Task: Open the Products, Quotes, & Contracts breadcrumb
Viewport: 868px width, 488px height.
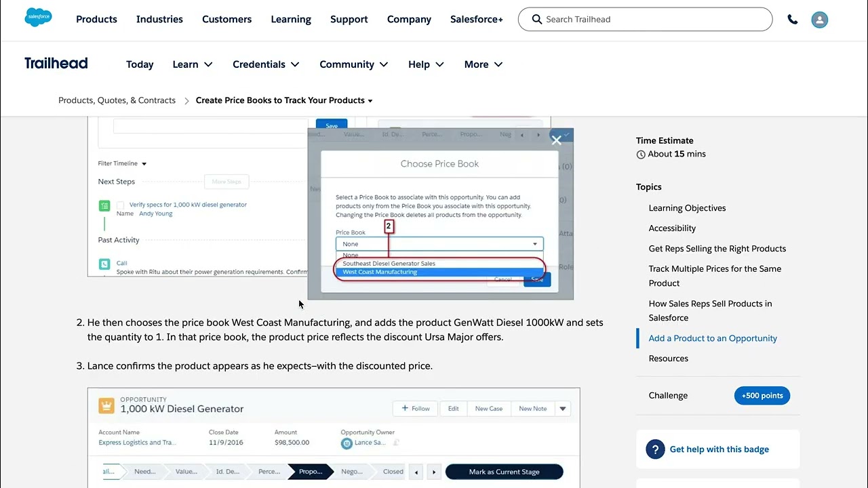Action: pyautogui.click(x=117, y=100)
